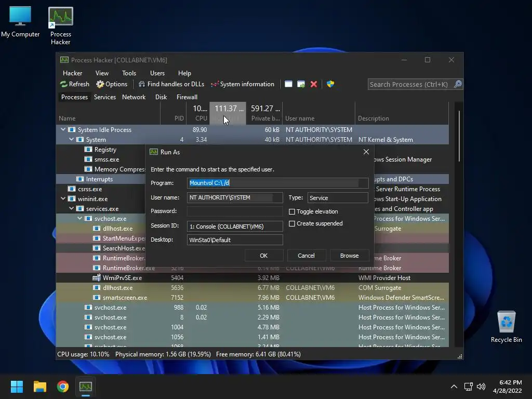Image resolution: width=532 pixels, height=399 pixels.
Task: Sort by the CPU column header
Action: tap(198, 113)
